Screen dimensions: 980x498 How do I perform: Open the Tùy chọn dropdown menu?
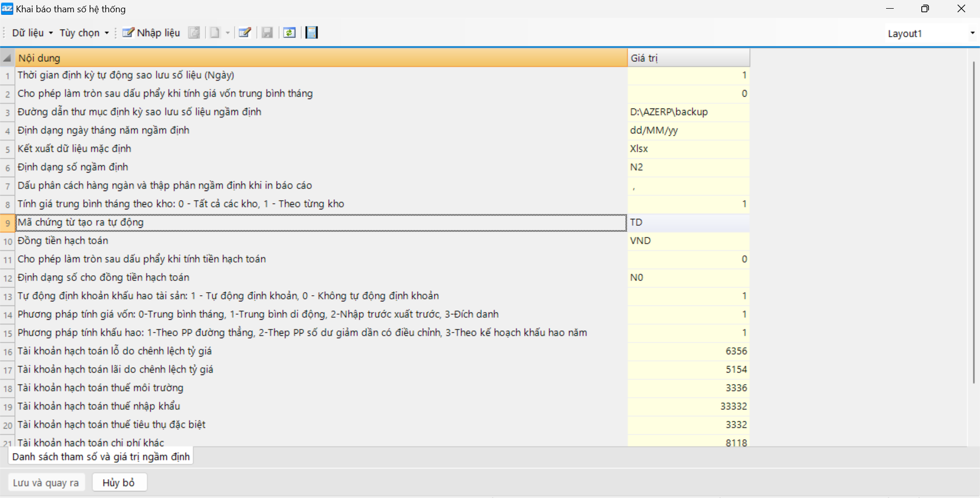tap(84, 33)
